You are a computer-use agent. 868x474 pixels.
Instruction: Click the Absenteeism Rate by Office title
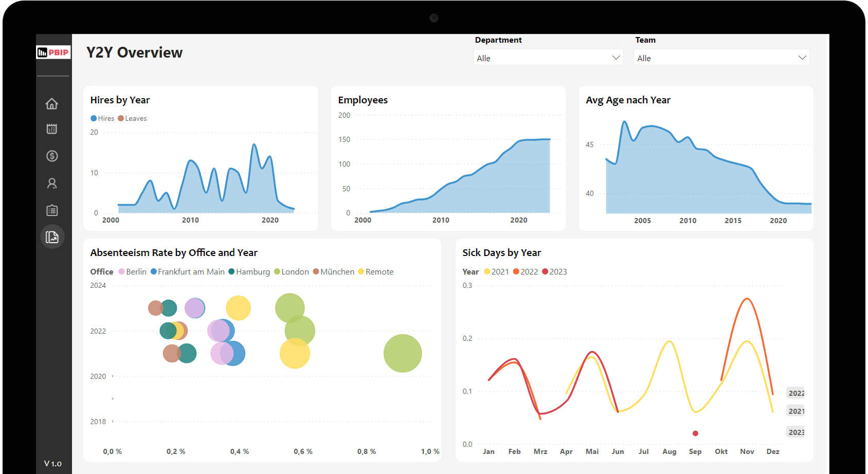click(x=174, y=252)
